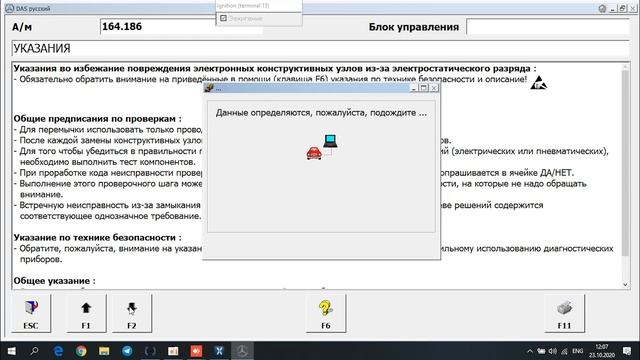Open the Windows Start menu
Viewport: 640px width, 360px height.
[11, 351]
